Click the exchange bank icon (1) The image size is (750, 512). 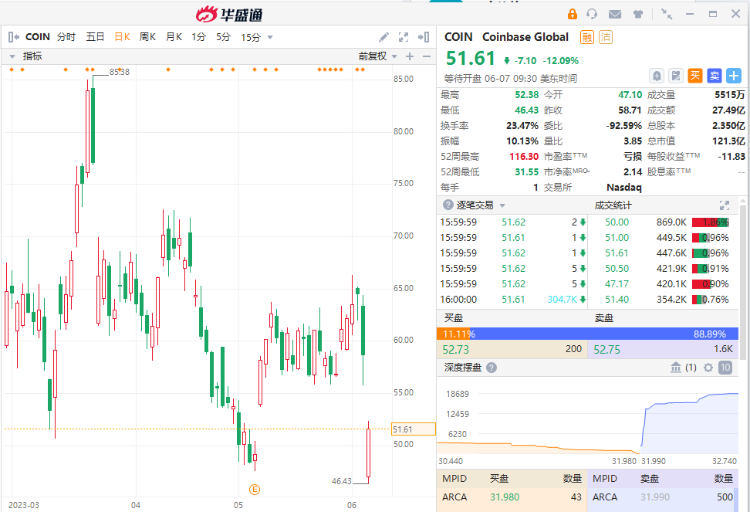(676, 367)
